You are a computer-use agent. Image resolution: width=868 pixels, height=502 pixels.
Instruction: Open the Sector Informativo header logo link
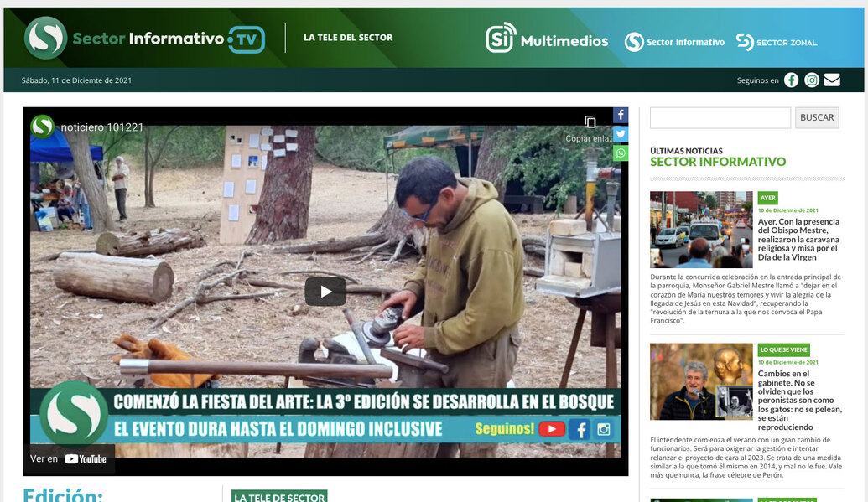[x=674, y=42]
